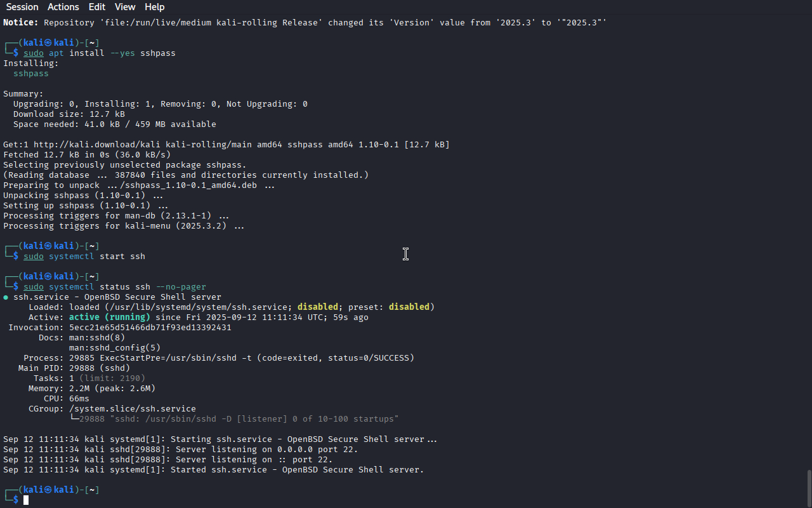
Task: Open the View menu
Action: pos(125,7)
